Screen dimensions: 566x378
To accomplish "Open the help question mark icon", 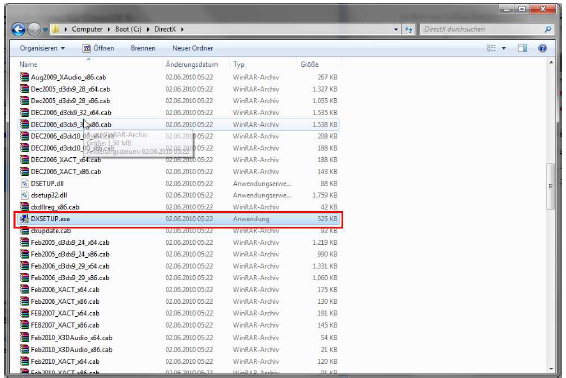I will tap(542, 48).
